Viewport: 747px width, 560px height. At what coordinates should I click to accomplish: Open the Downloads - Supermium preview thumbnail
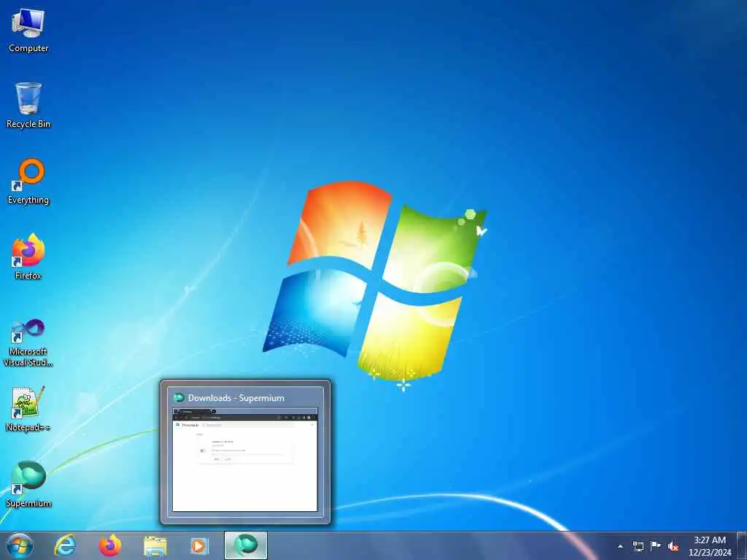point(245,459)
